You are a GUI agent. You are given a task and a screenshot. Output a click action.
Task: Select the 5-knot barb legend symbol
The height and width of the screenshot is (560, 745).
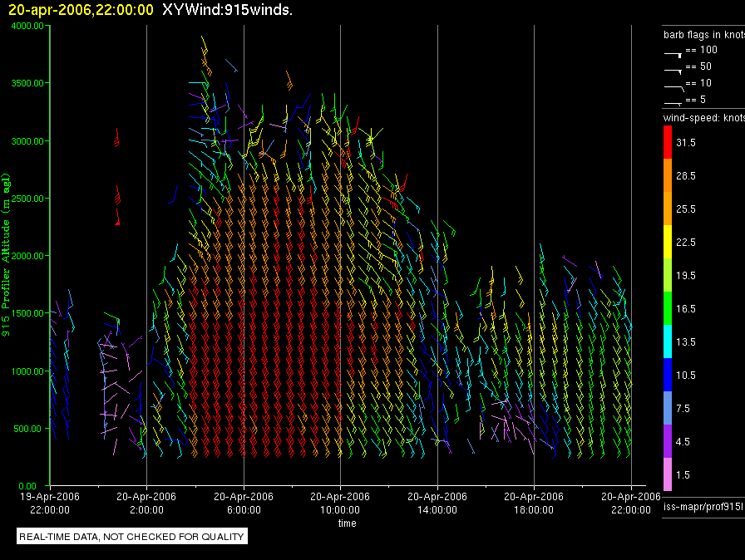coord(673,101)
